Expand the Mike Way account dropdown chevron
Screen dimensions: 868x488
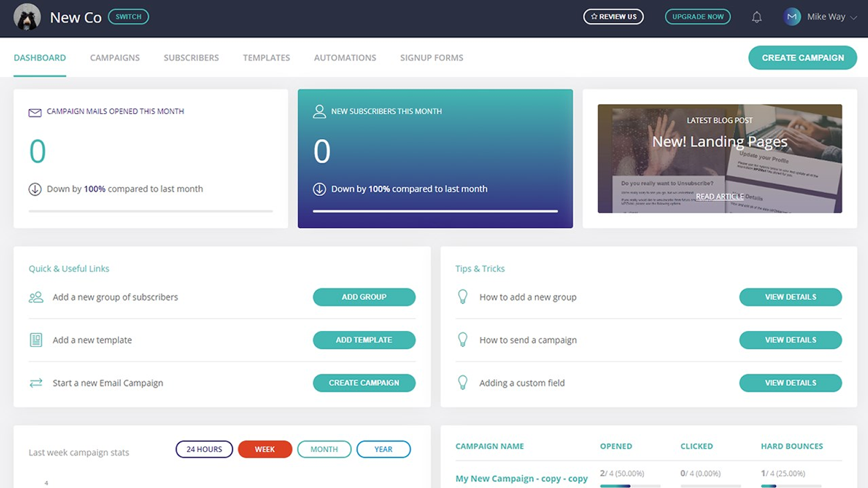(x=853, y=18)
